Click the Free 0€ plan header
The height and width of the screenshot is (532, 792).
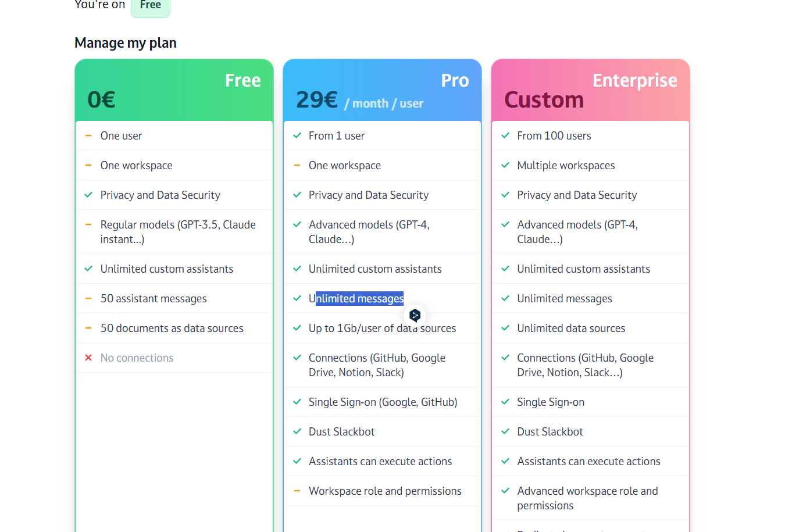click(x=174, y=90)
